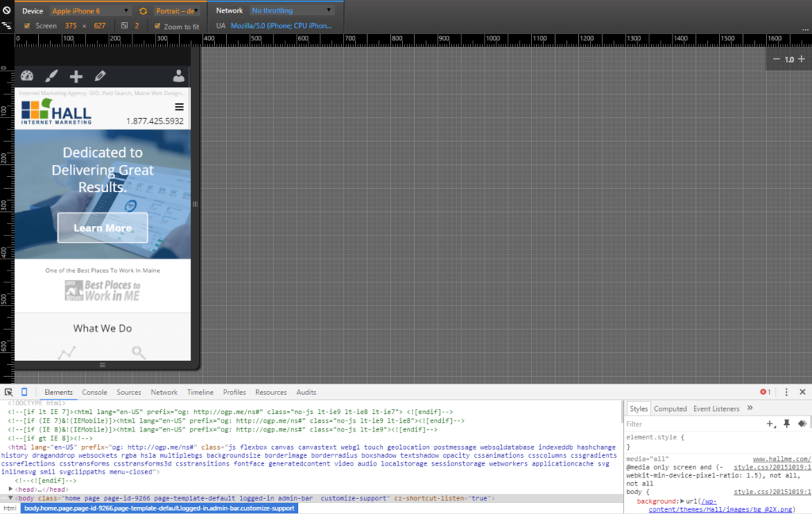
Task: Close the DevTools panel
Action: [802, 392]
